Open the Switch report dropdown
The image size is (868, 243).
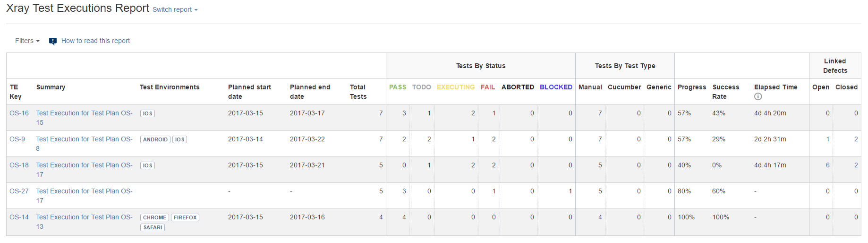click(x=175, y=9)
